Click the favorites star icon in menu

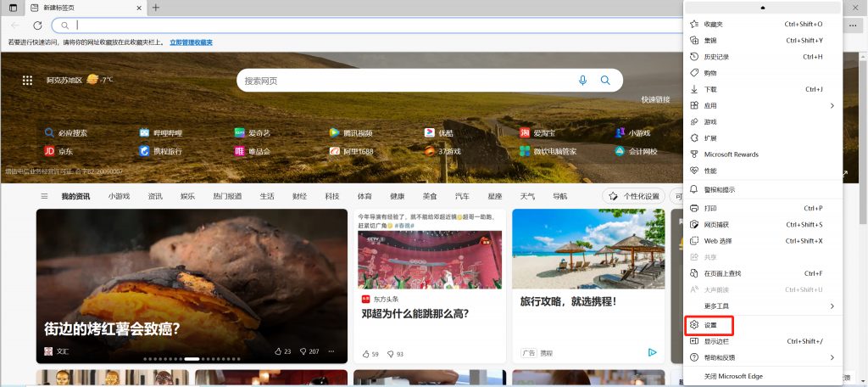(x=694, y=24)
